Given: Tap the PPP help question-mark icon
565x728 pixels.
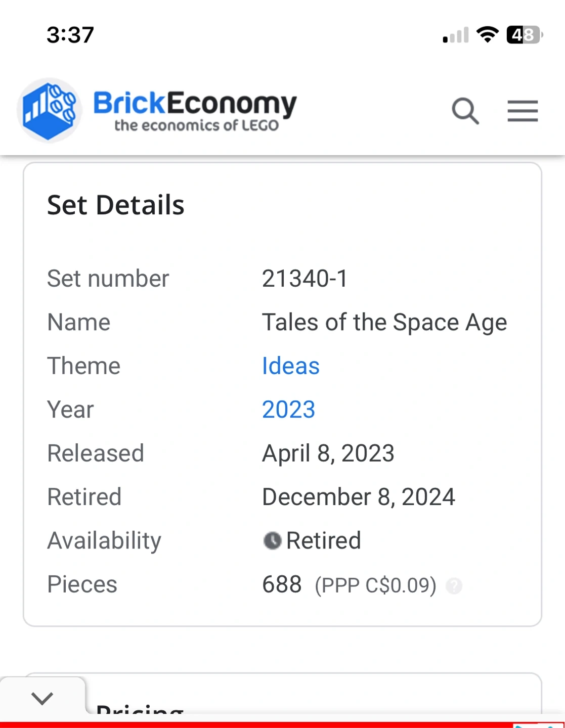Looking at the screenshot, I should click(x=454, y=586).
